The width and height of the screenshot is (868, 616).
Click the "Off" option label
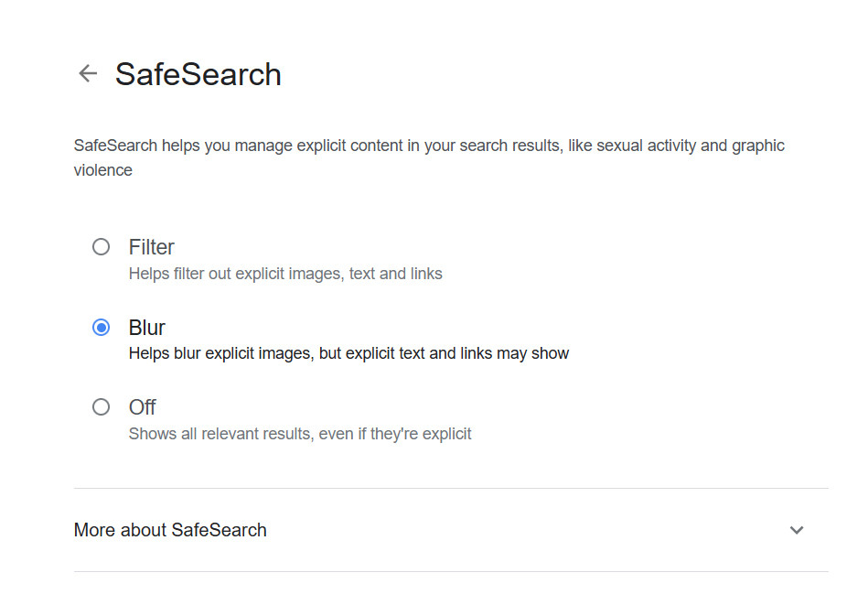tap(143, 407)
